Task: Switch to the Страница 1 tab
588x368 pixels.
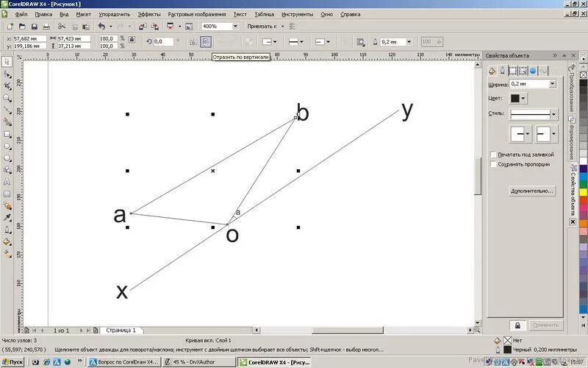Action: [121, 330]
